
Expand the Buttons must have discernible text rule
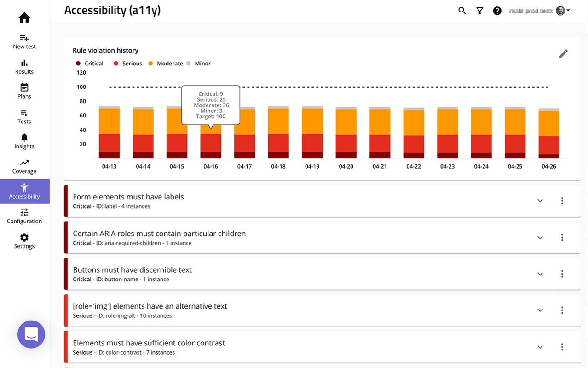[x=540, y=274]
